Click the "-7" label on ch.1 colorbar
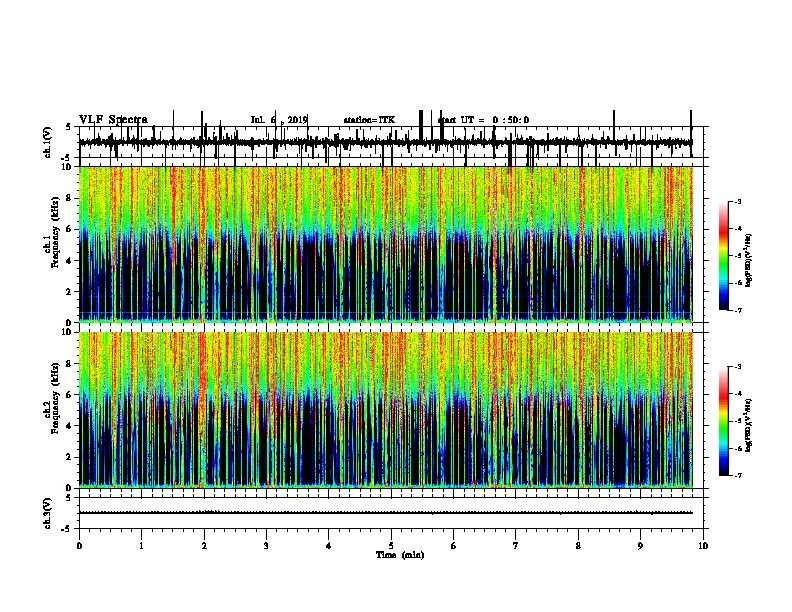 tap(737, 310)
